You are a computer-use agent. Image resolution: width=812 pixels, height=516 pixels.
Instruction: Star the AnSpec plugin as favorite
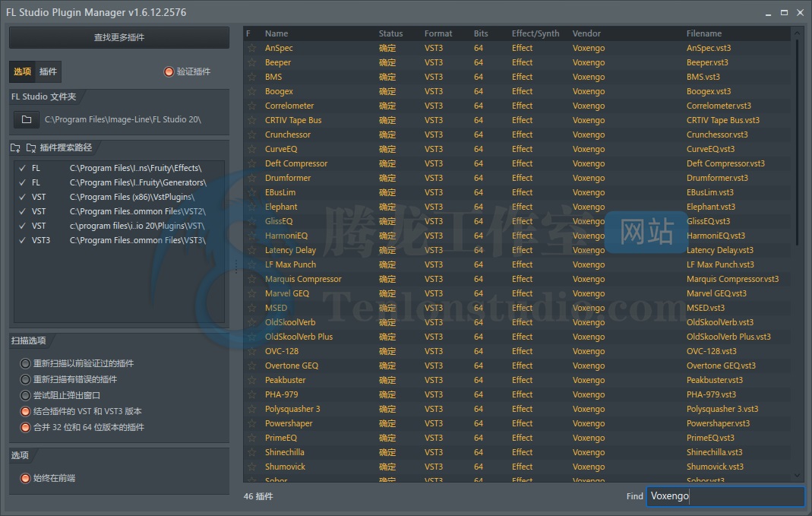click(251, 48)
